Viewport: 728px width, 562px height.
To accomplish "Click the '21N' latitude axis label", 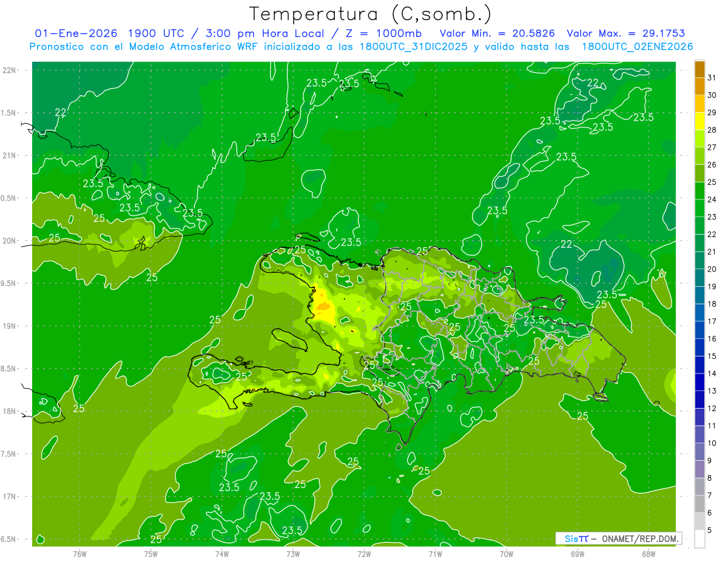I will (9, 156).
